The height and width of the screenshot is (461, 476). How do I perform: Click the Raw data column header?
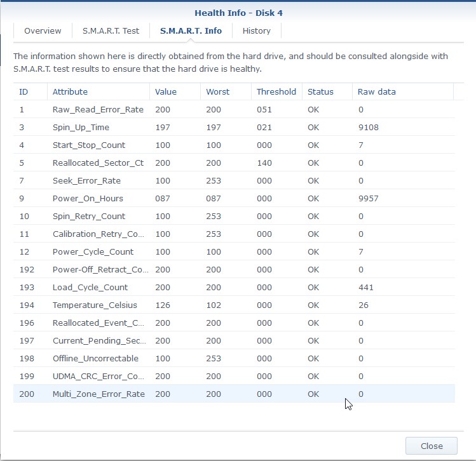tap(403, 91)
